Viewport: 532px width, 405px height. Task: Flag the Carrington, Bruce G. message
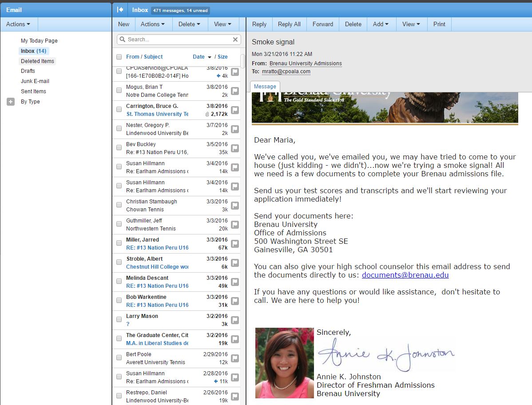pyautogui.click(x=235, y=110)
